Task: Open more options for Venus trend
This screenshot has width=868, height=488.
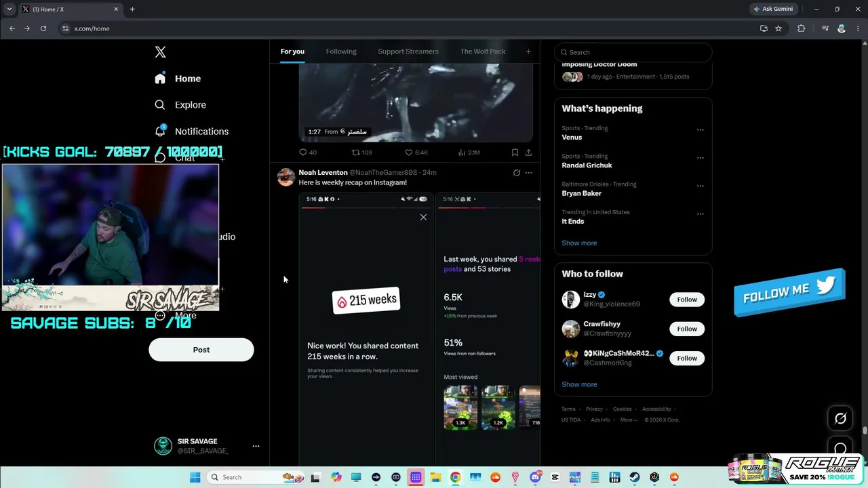Action: pyautogui.click(x=701, y=130)
